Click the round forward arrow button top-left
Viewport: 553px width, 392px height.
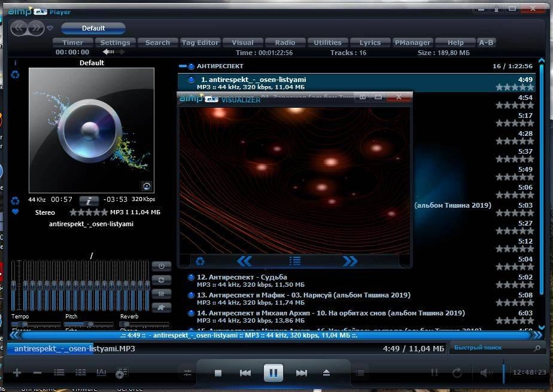pos(36,28)
